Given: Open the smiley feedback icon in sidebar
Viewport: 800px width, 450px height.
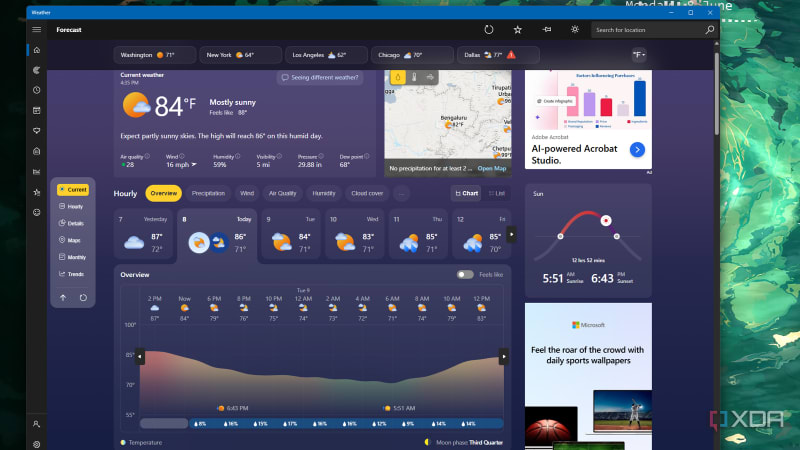Looking at the screenshot, I should [37, 212].
